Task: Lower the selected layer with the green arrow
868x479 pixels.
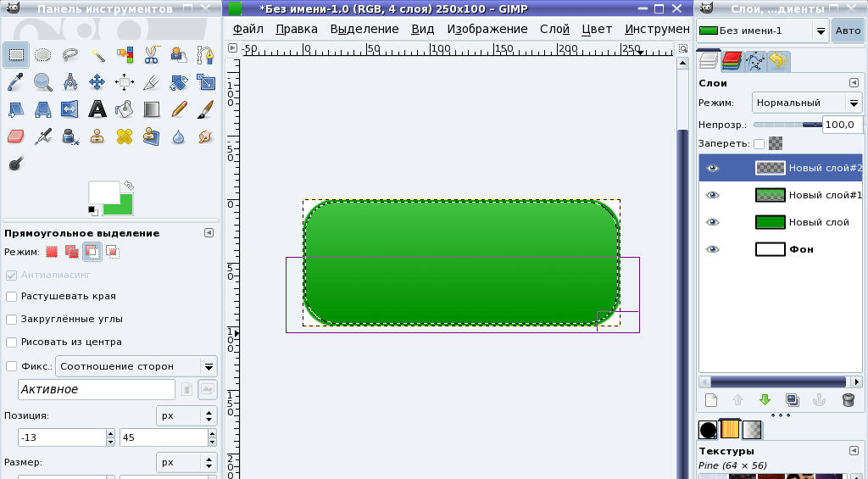Action: click(x=765, y=400)
